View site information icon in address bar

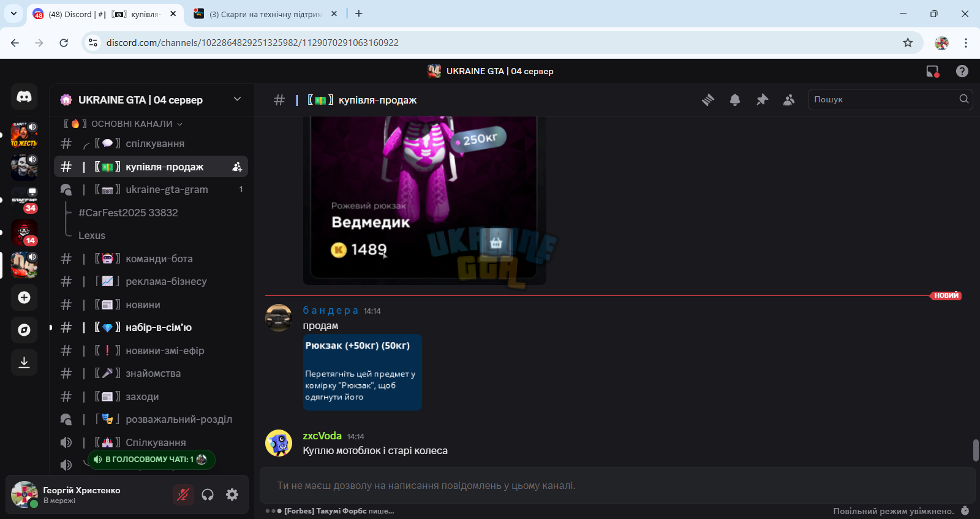coord(93,42)
